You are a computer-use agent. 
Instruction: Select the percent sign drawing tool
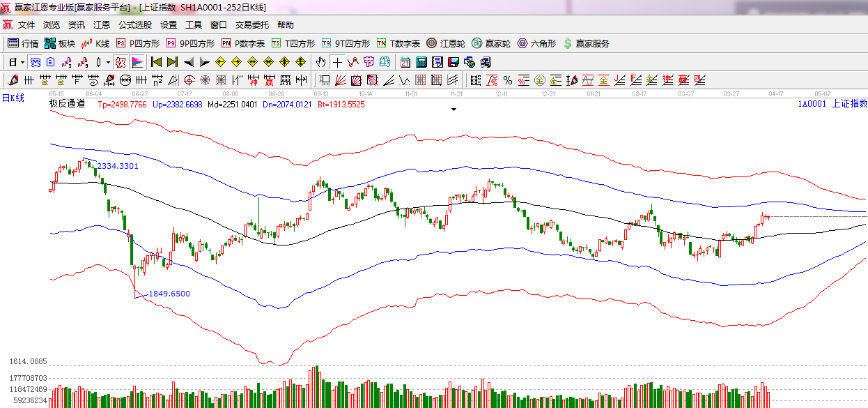(507, 80)
